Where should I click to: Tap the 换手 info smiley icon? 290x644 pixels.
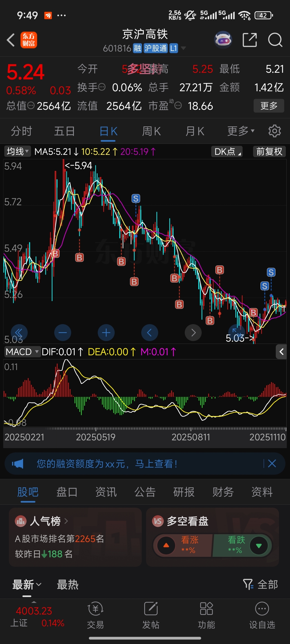[x=102, y=87]
